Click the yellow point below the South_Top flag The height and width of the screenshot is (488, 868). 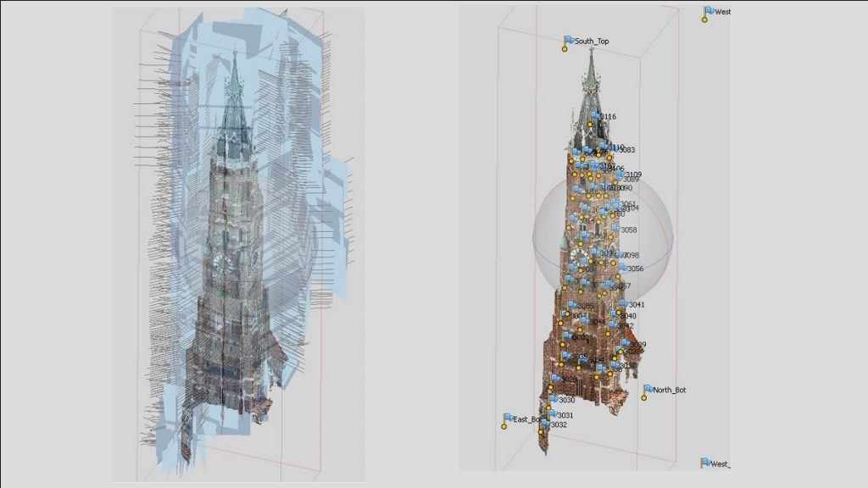[565, 49]
